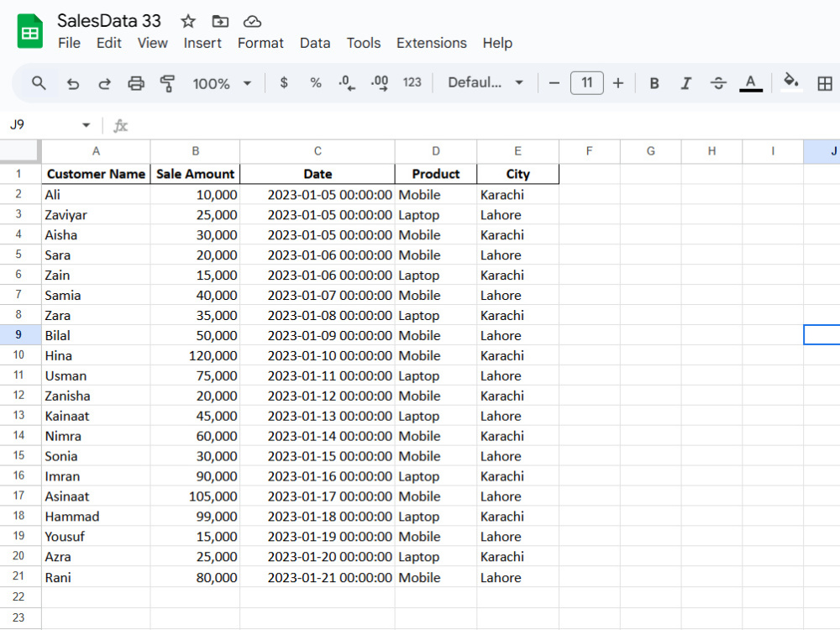Select row 9 header

point(18,335)
